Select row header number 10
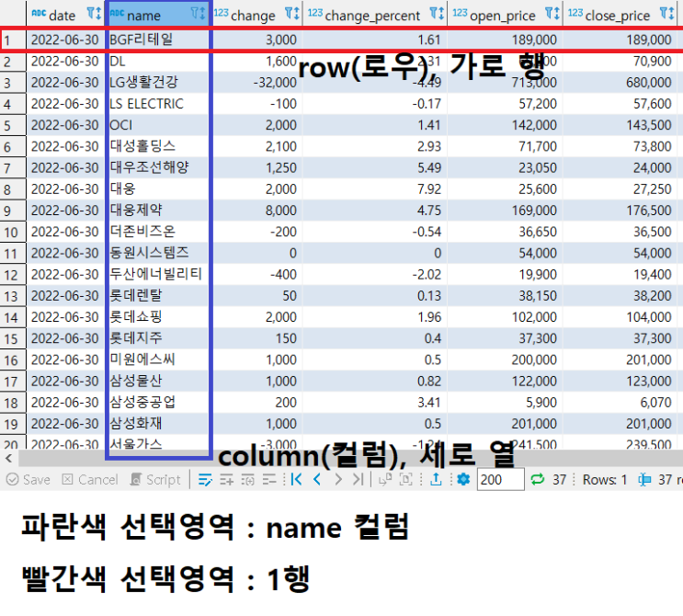683x616 pixels. coord(13,233)
